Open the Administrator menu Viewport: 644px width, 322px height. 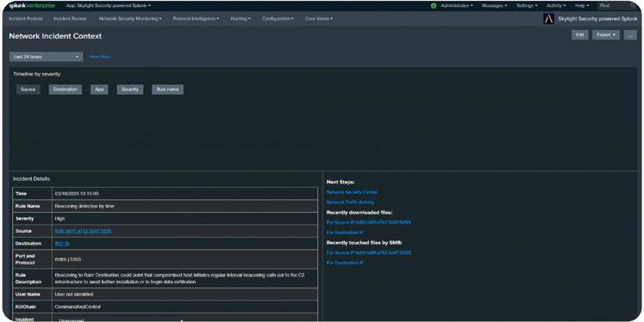click(x=457, y=6)
